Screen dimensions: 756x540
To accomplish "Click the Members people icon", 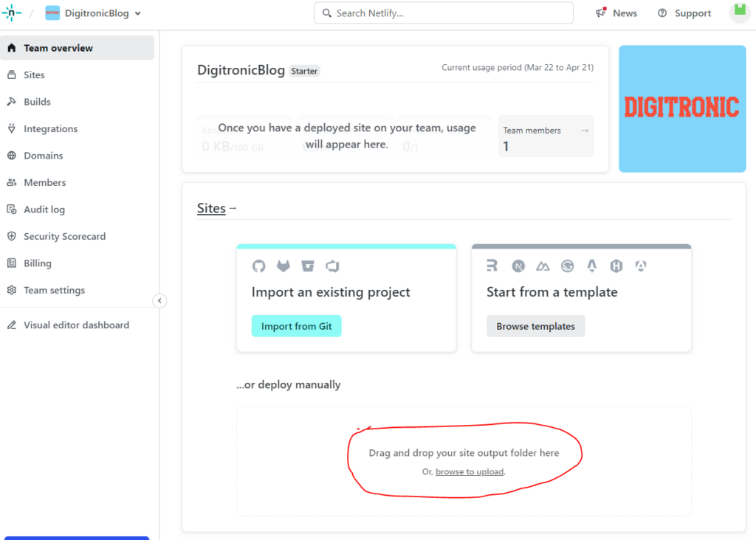I will point(12,182).
